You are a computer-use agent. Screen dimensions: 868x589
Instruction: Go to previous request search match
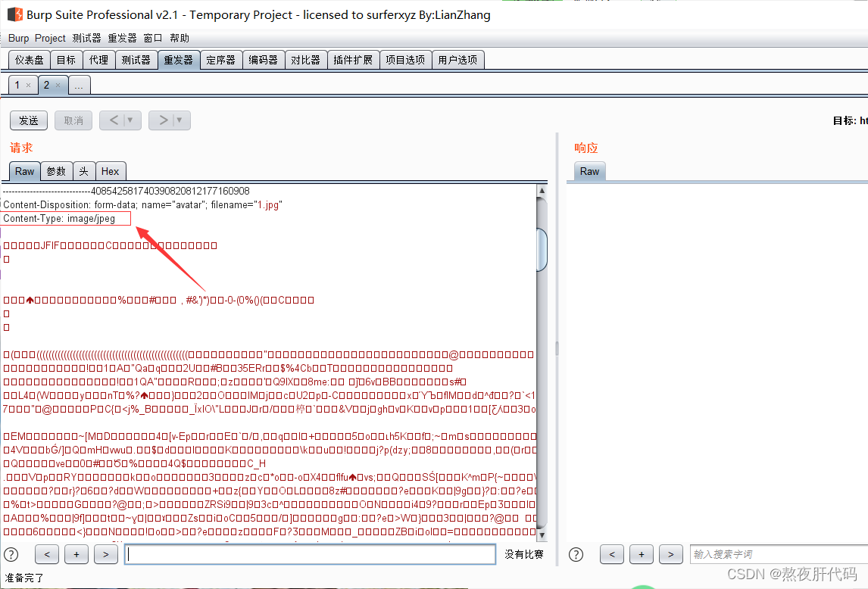point(47,554)
